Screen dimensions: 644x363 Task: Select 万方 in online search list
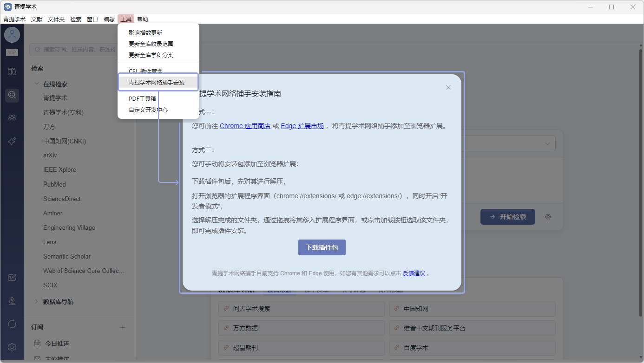click(x=49, y=127)
